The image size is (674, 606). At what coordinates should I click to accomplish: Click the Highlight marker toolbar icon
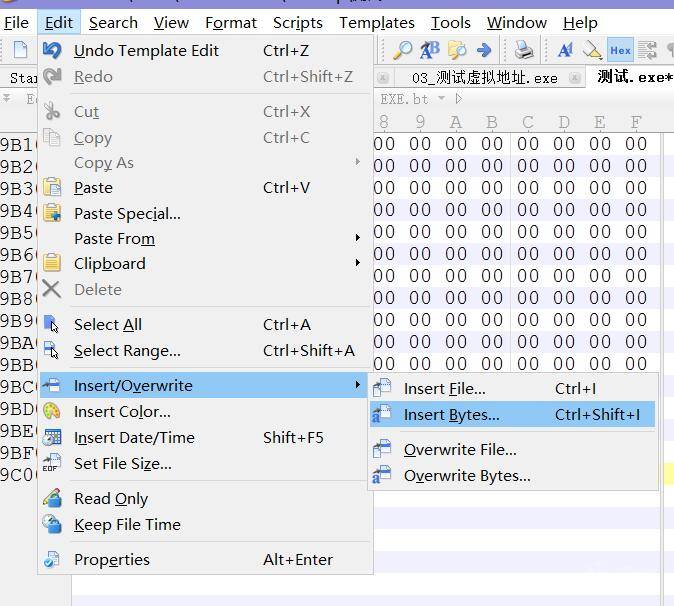click(x=592, y=50)
